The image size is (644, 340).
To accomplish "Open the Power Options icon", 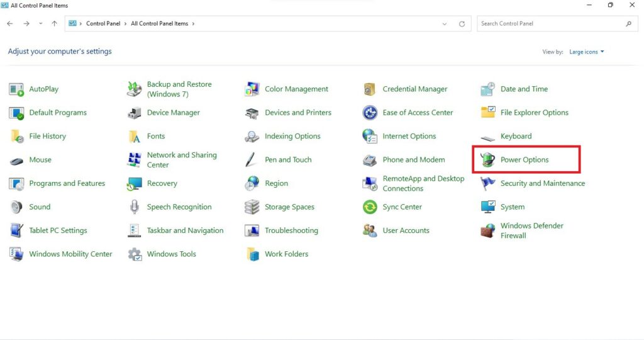I will click(488, 160).
